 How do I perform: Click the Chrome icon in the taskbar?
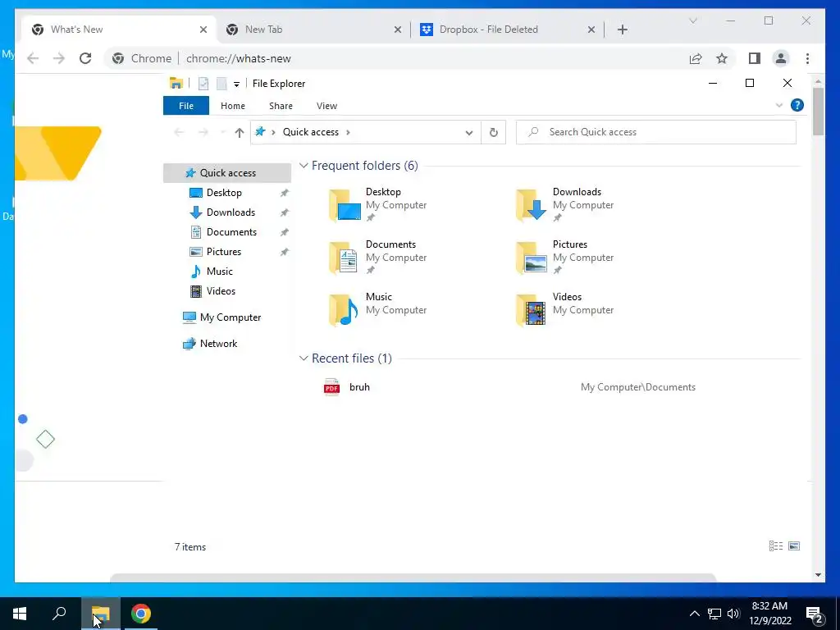pyautogui.click(x=141, y=614)
